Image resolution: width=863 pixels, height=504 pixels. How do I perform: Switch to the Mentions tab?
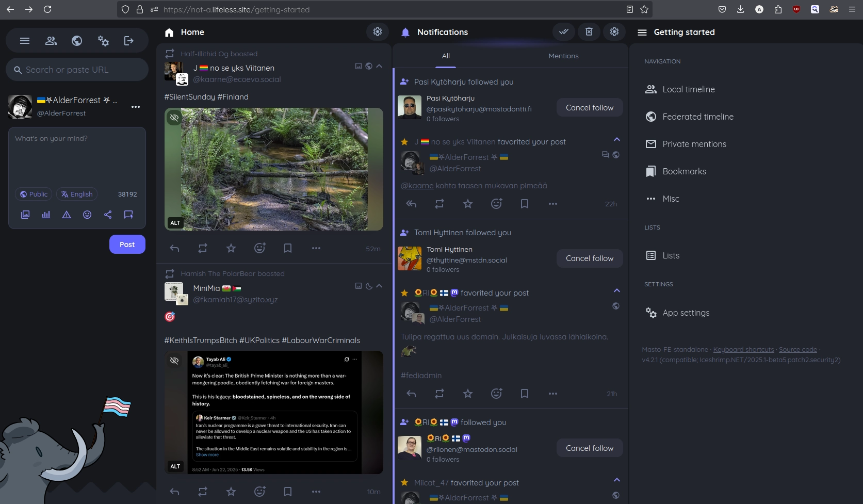click(563, 56)
